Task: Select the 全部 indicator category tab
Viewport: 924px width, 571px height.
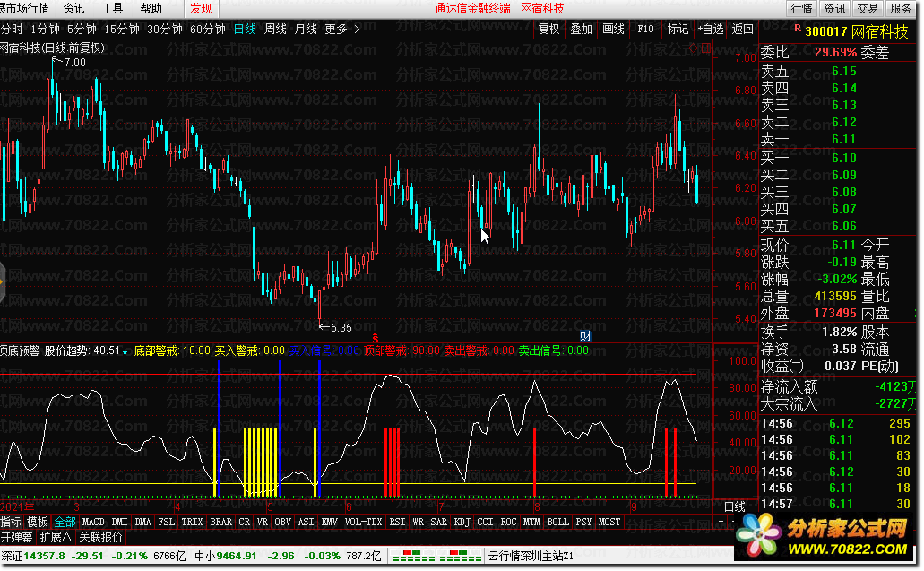Action: pos(65,522)
